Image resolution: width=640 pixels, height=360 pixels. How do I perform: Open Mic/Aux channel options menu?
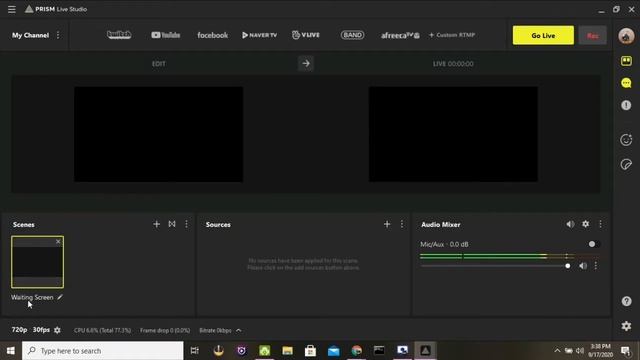pyautogui.click(x=596, y=266)
